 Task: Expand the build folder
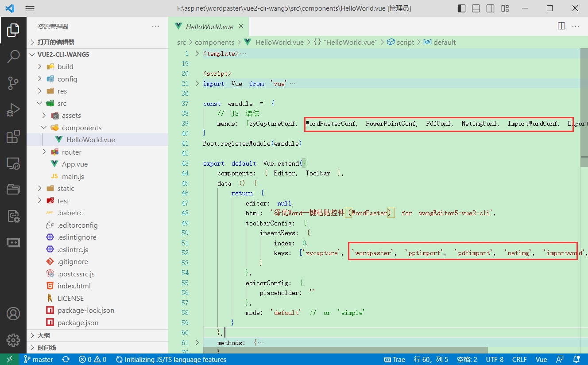[65, 66]
